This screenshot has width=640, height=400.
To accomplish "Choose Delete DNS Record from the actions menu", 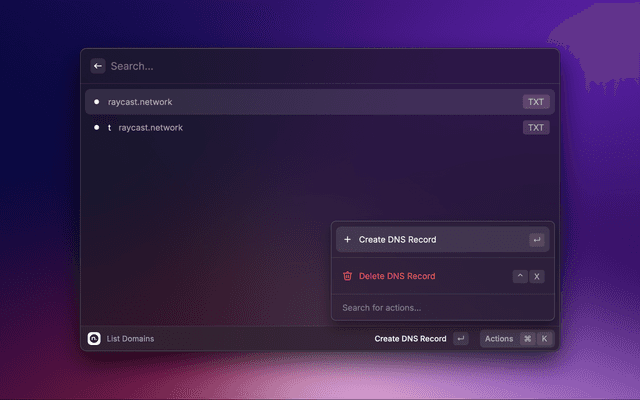I will (x=397, y=276).
